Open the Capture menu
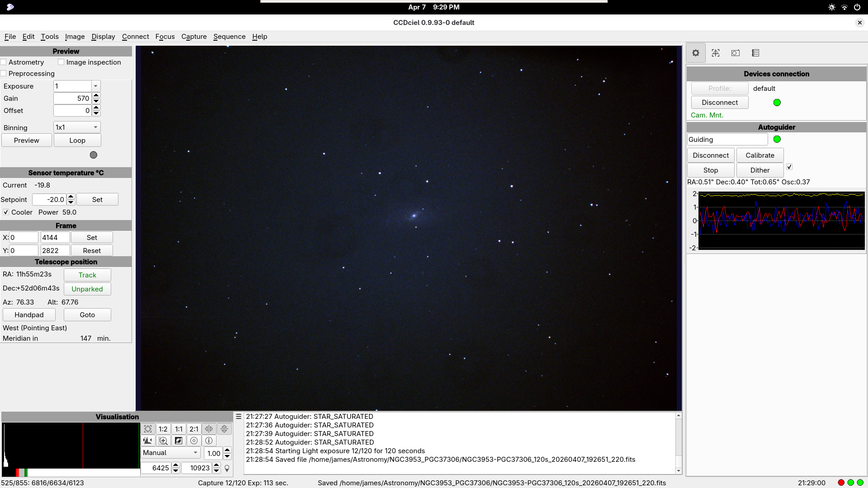 [194, 37]
